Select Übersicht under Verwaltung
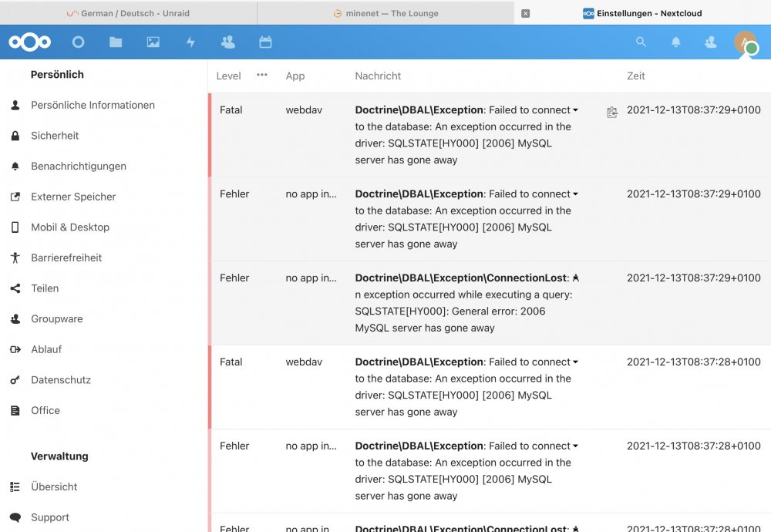Image resolution: width=771 pixels, height=532 pixels. point(54,487)
